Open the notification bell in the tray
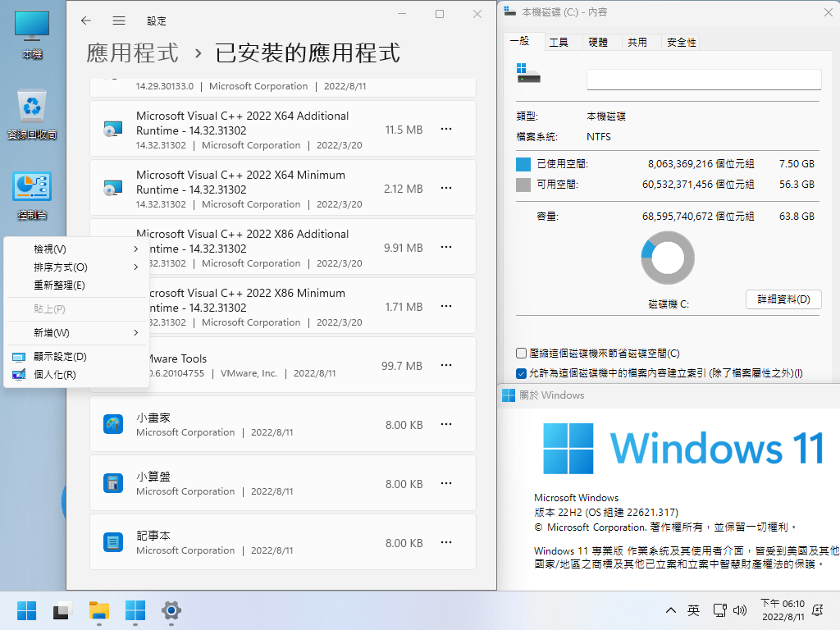The image size is (840, 630). [x=818, y=610]
